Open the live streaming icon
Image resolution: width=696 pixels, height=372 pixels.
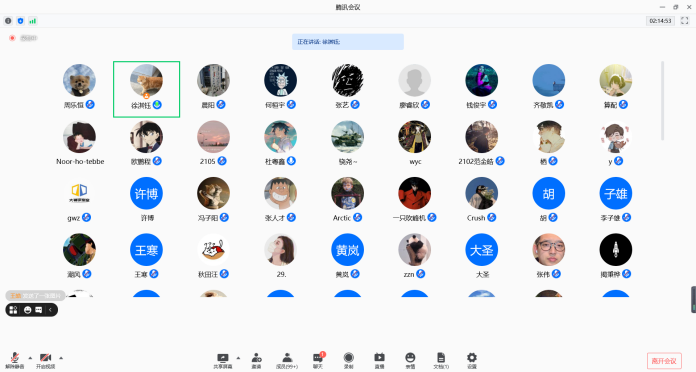pyautogui.click(x=380, y=360)
